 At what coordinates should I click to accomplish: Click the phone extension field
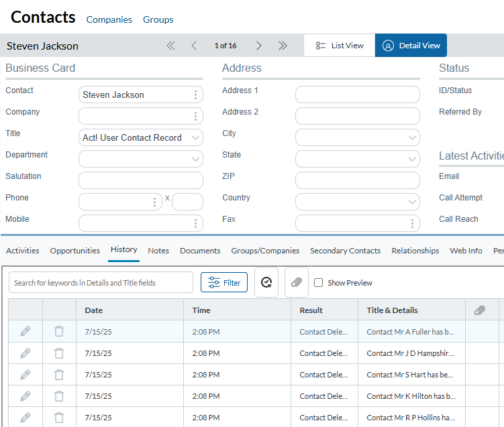tap(187, 202)
